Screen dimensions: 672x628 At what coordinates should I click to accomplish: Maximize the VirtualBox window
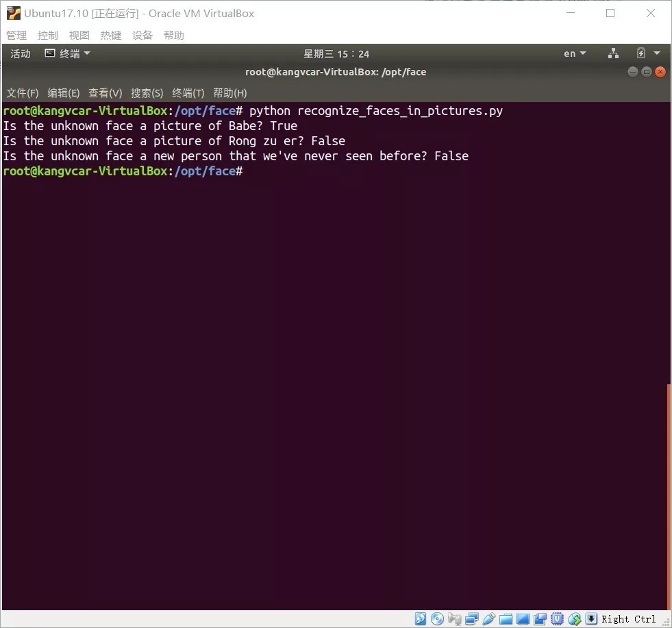click(610, 13)
